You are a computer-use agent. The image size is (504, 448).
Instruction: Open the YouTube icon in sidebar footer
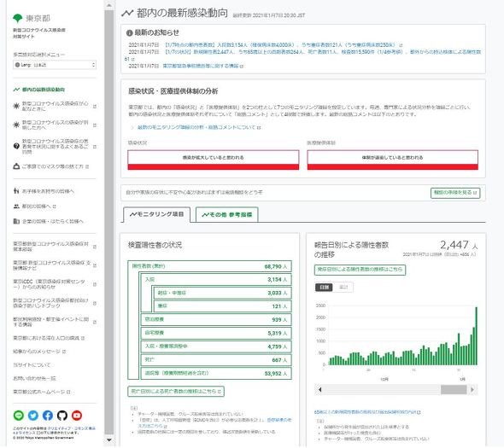tap(77, 416)
